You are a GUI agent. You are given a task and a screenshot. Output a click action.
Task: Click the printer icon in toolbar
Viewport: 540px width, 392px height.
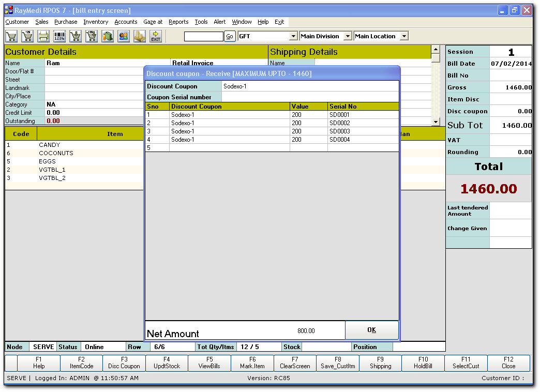click(x=43, y=36)
